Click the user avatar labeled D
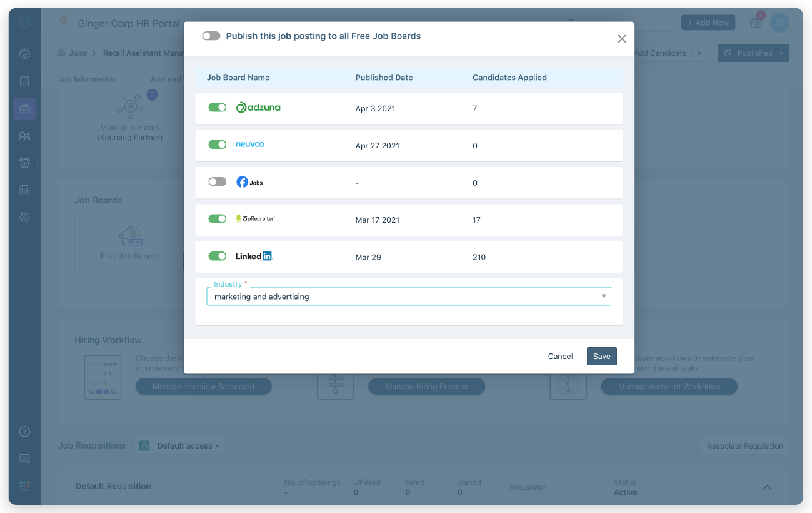Viewport: 812px width, 513px height. tap(779, 23)
